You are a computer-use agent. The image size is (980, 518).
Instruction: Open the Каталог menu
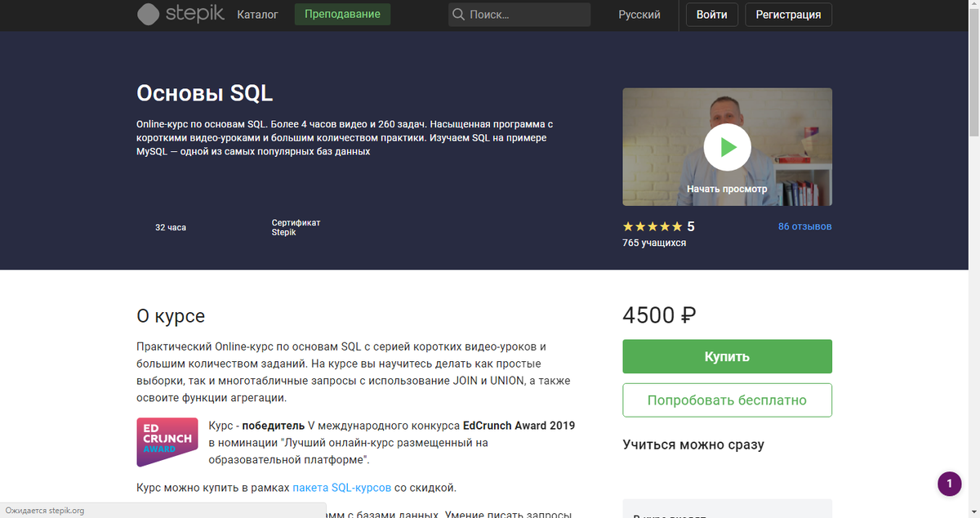coord(257,15)
